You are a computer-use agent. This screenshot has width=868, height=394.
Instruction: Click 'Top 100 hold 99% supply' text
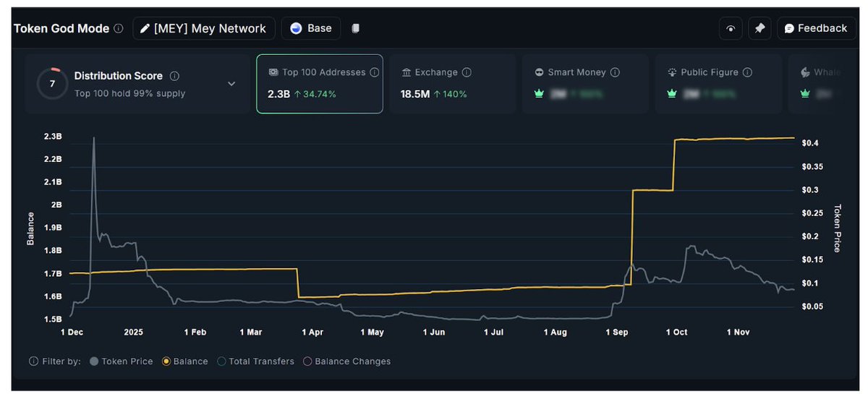[x=129, y=93]
